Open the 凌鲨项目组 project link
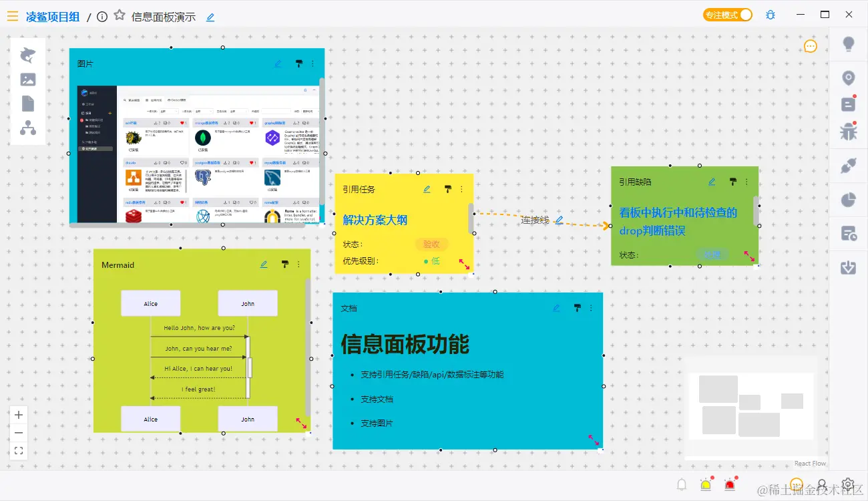Screen dimensions: 868x501 click(53, 17)
